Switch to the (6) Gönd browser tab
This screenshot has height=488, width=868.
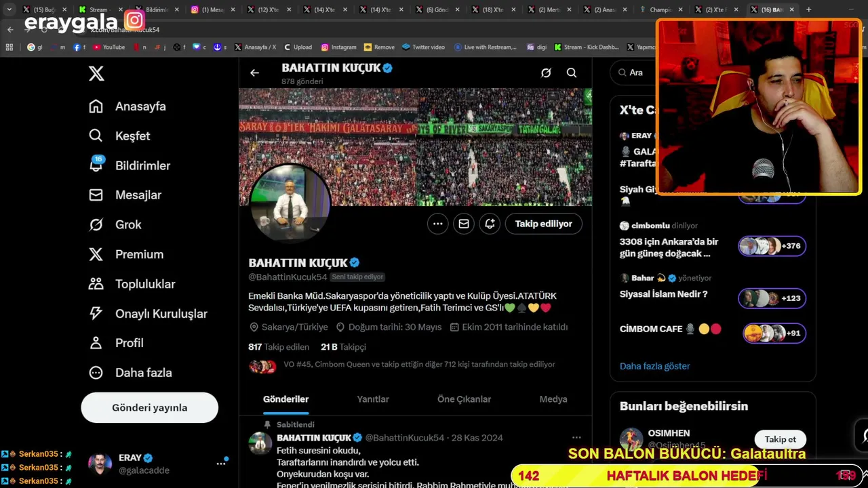pos(437,9)
